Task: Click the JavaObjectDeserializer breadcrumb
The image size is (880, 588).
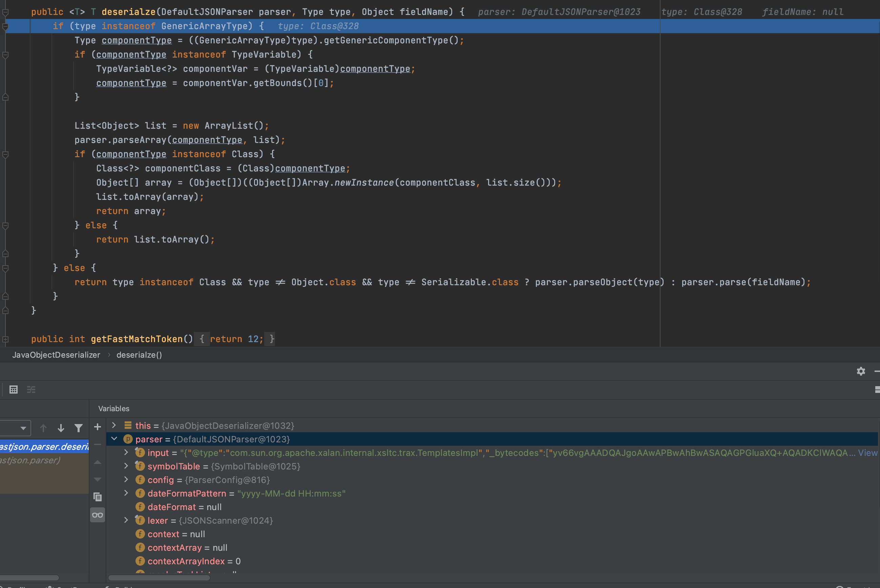Action: pyautogui.click(x=56, y=355)
